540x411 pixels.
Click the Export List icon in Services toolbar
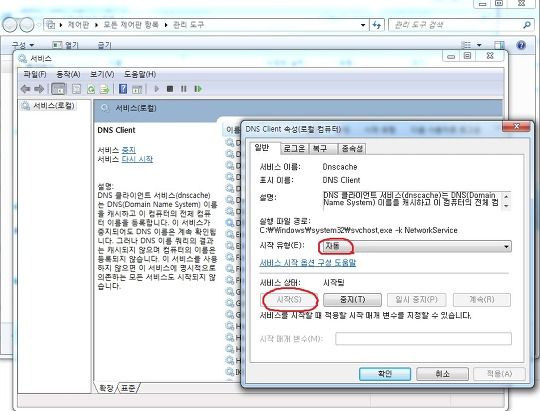[104, 89]
